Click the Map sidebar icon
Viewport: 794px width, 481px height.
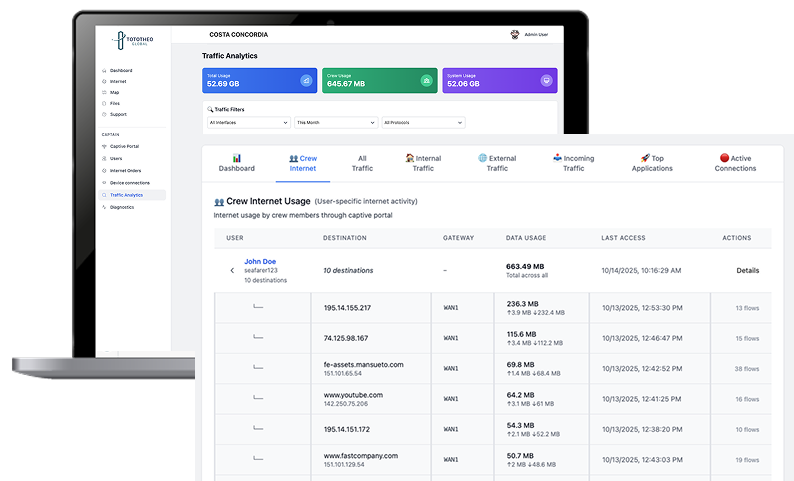pyautogui.click(x=104, y=93)
